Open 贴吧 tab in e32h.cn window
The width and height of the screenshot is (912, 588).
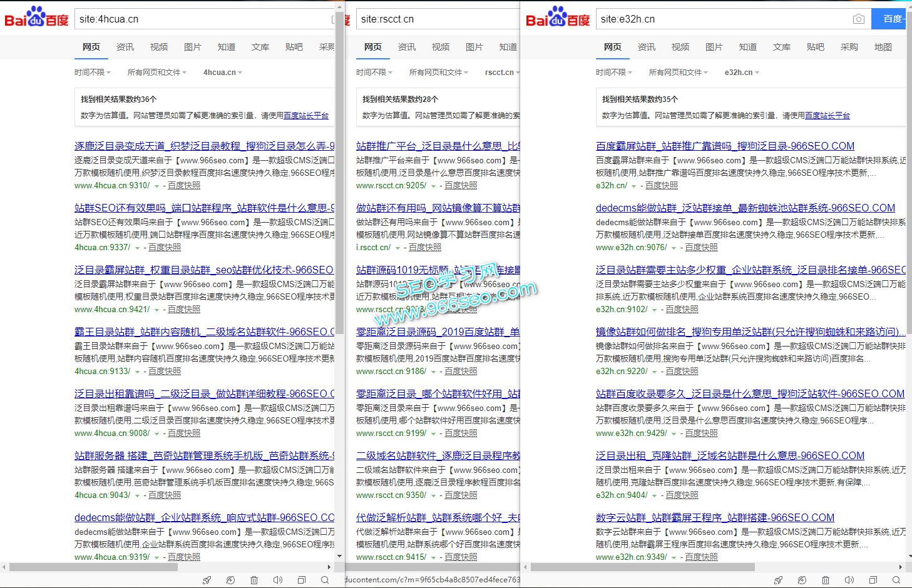(816, 47)
